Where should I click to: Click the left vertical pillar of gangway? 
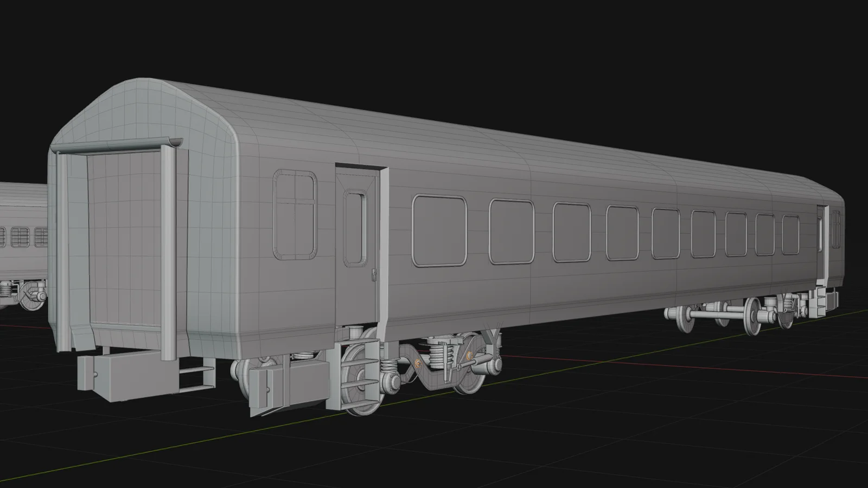(63, 249)
